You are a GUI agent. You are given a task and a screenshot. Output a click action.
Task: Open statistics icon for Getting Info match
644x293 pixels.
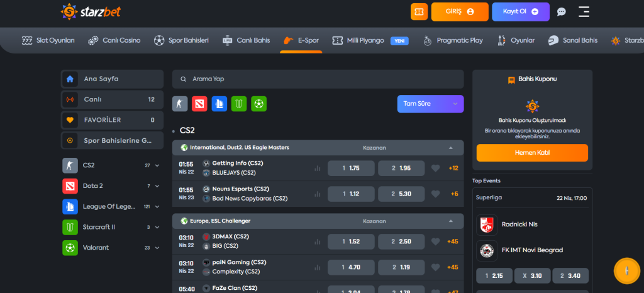point(317,169)
